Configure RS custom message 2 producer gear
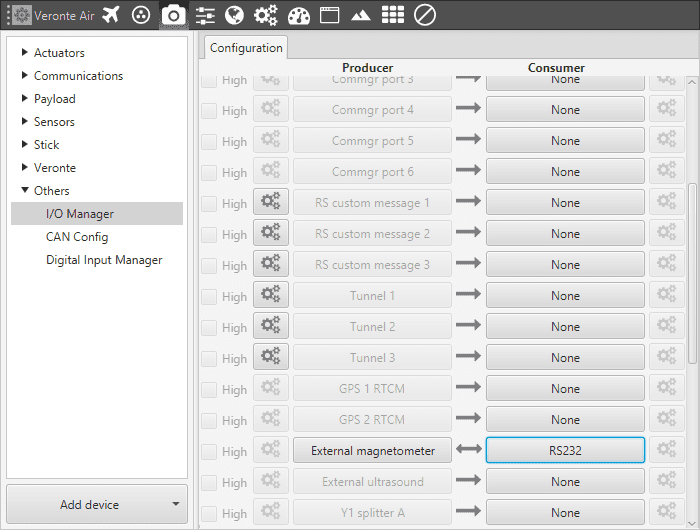 (271, 233)
